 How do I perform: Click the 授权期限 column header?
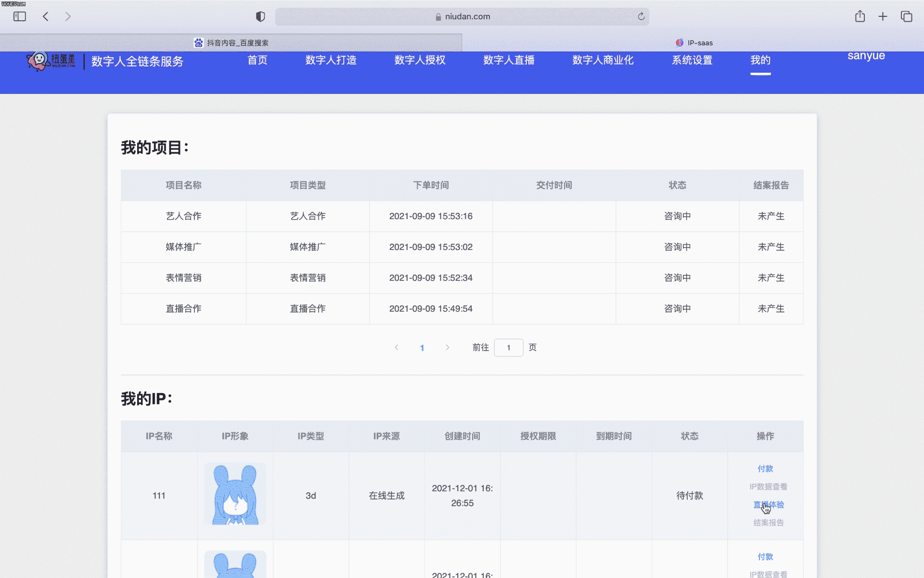[538, 436]
